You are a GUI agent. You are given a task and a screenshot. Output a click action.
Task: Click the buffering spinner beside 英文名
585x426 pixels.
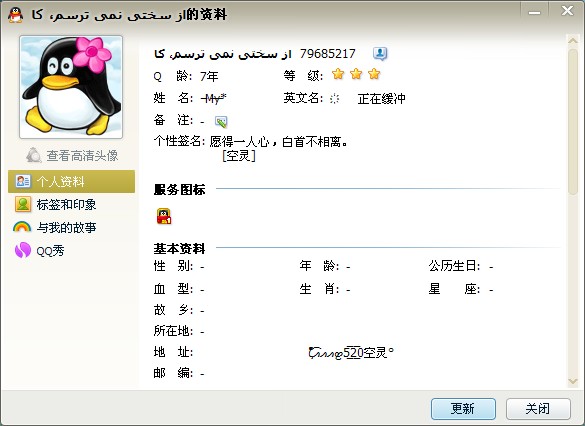click(x=335, y=98)
